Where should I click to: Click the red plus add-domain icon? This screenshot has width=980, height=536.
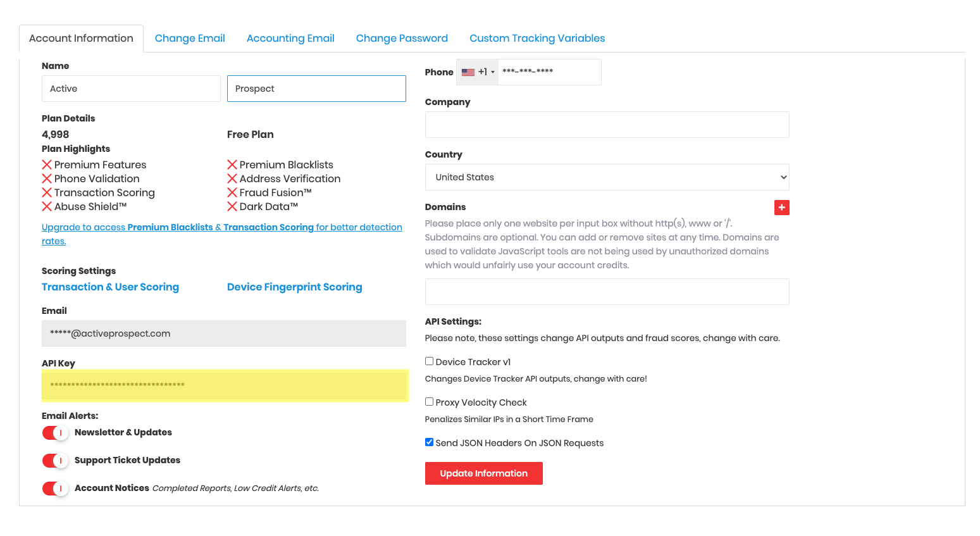click(x=781, y=208)
